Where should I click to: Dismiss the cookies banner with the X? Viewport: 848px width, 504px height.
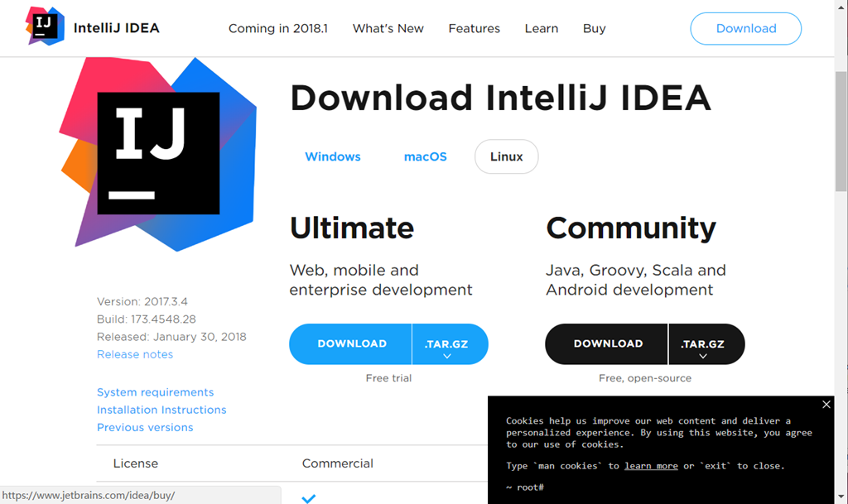pos(826,404)
